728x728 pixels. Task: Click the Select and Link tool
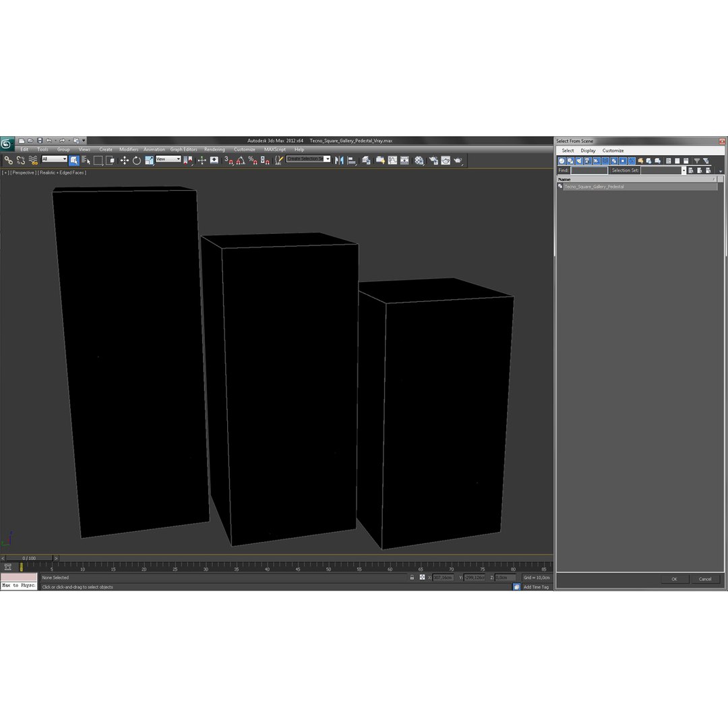click(8, 160)
